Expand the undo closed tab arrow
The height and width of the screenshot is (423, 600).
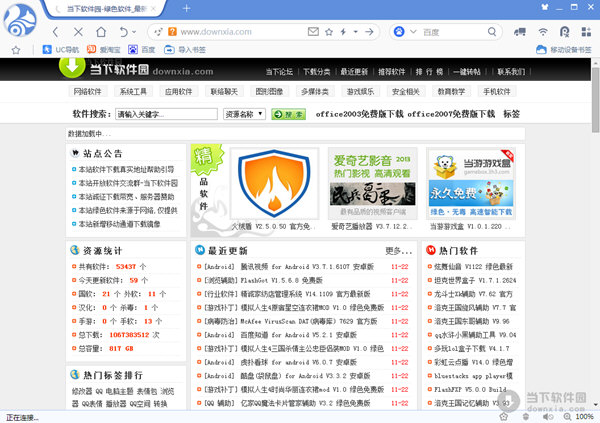point(134,32)
